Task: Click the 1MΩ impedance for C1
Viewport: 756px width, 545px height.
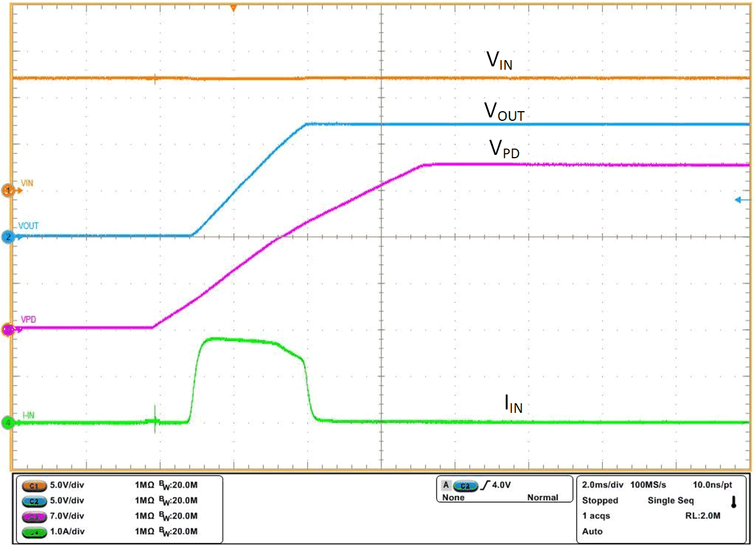Action: pyautogui.click(x=145, y=485)
